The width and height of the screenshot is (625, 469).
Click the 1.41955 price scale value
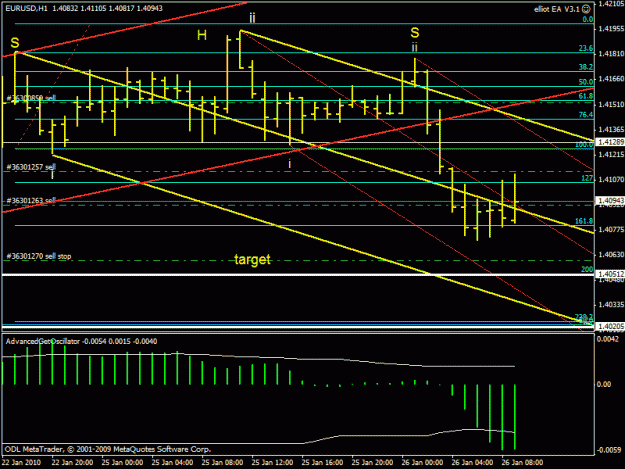coord(611,29)
